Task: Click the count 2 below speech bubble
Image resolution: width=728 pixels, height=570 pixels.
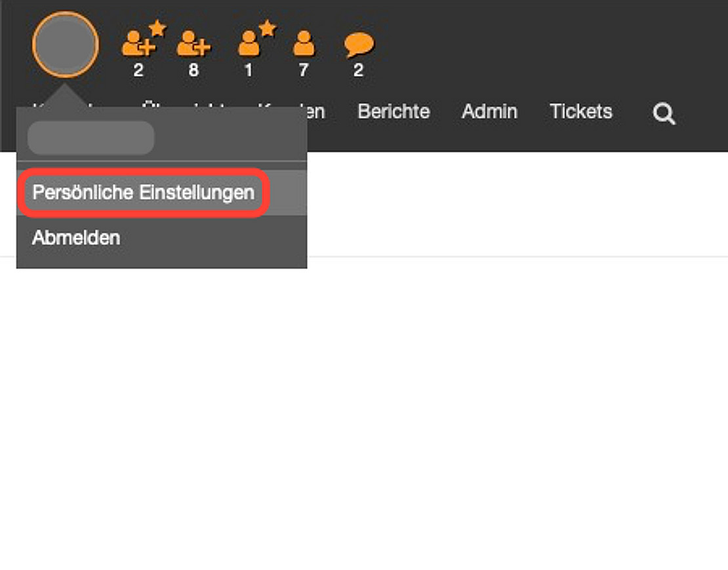Action: (x=358, y=70)
